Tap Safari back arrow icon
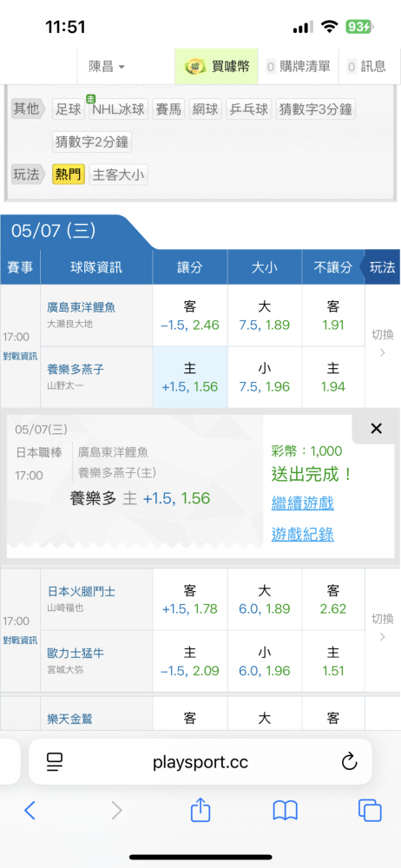The image size is (401, 868). [x=30, y=811]
